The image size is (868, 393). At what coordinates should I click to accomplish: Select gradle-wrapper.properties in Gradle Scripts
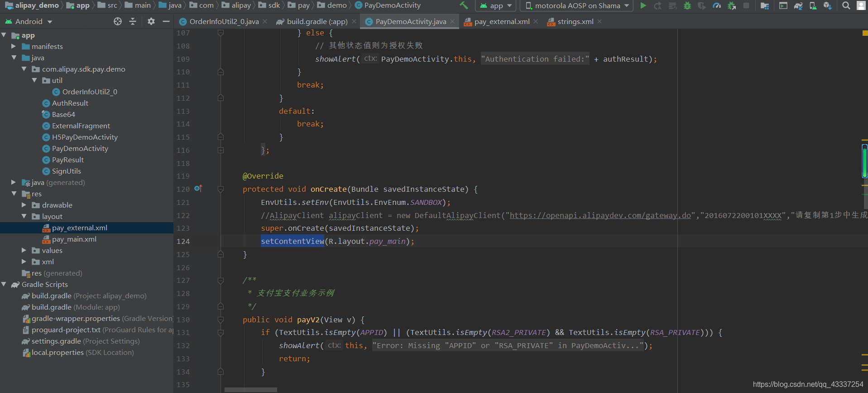[x=98, y=318]
